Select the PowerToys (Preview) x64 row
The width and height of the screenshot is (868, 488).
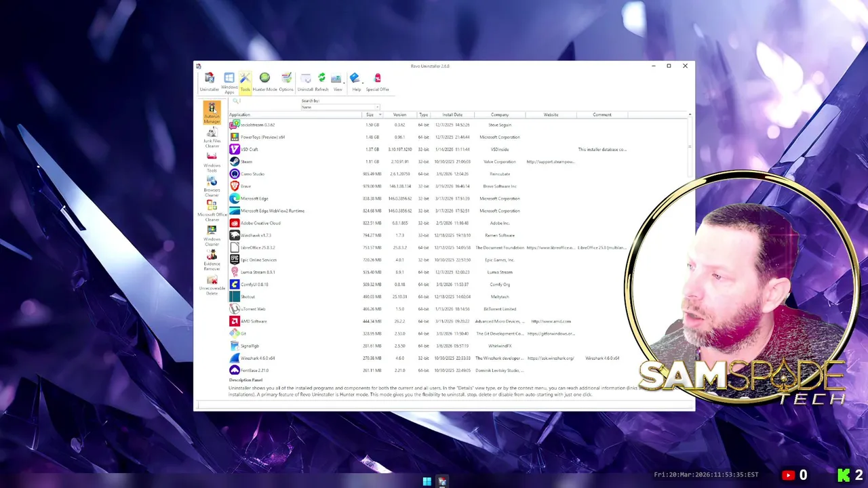[x=458, y=137]
